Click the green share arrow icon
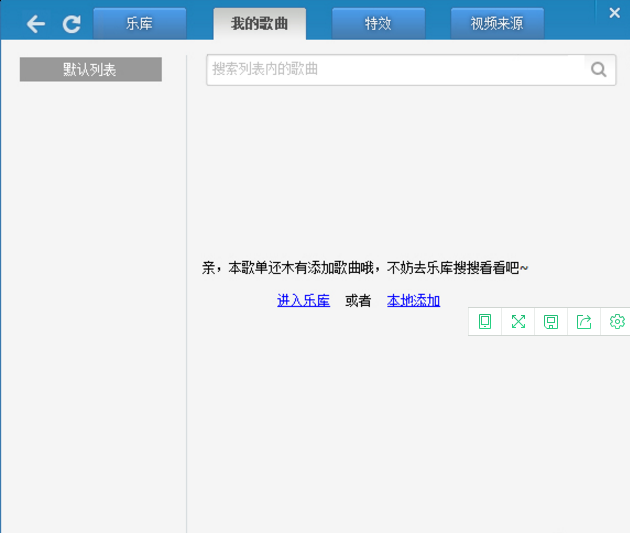630x533 pixels. pos(584,321)
